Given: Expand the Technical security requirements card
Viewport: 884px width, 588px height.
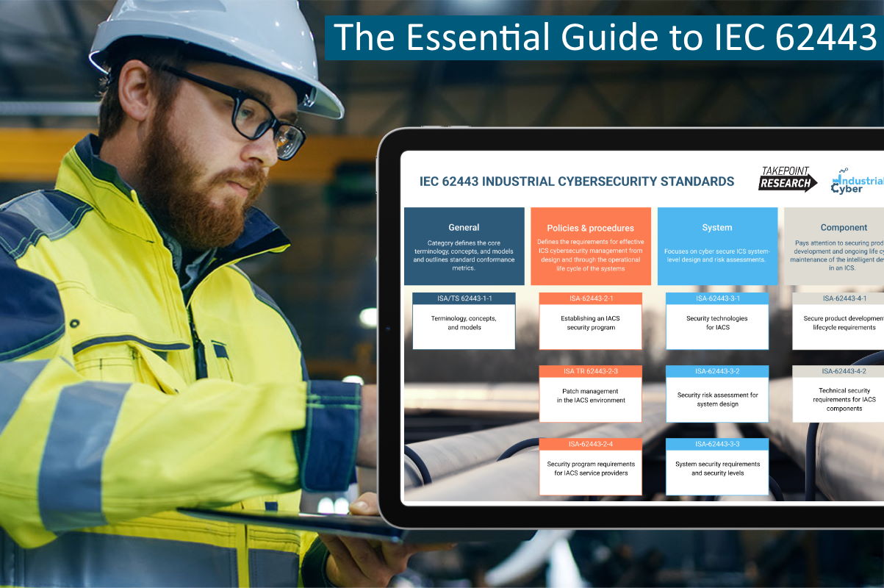Looking at the screenshot, I should (844, 399).
